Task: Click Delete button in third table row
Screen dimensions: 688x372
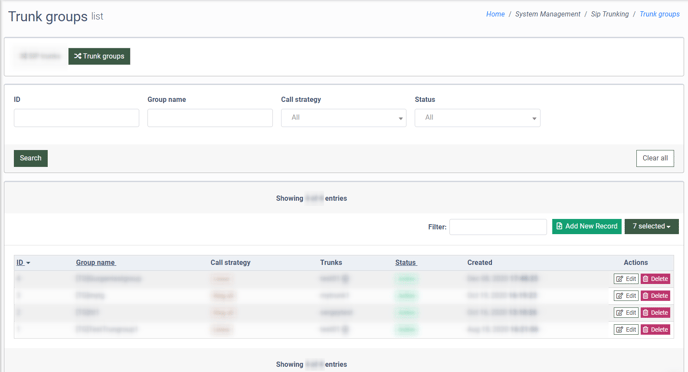Action: click(655, 313)
